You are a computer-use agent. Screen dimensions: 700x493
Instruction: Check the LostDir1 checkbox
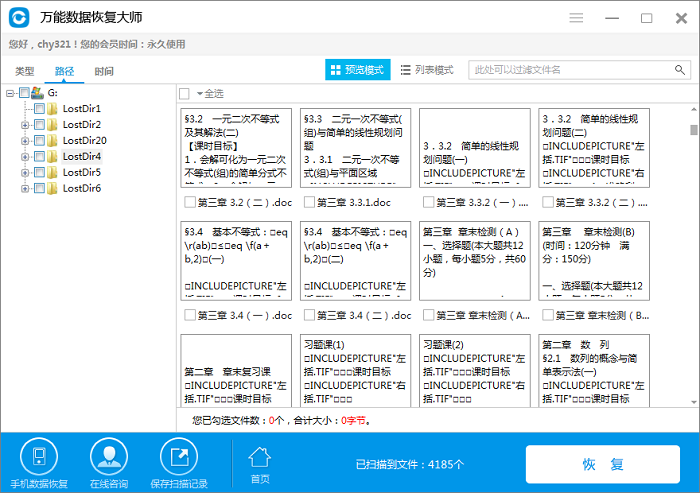coord(39,109)
